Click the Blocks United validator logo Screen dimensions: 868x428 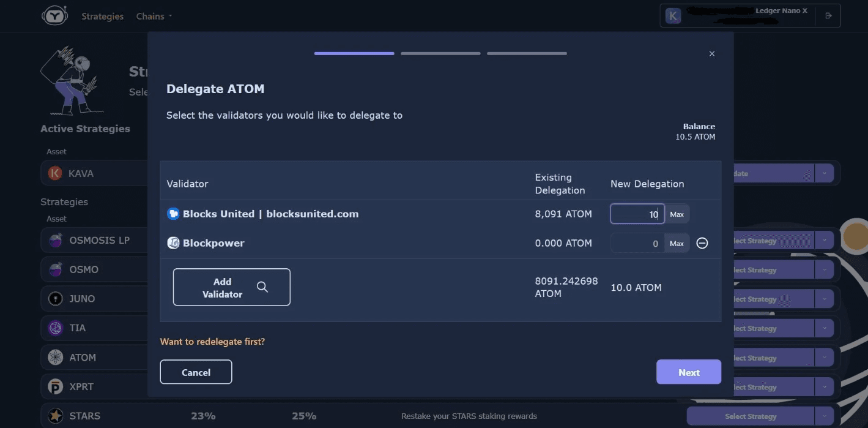pyautogui.click(x=173, y=214)
